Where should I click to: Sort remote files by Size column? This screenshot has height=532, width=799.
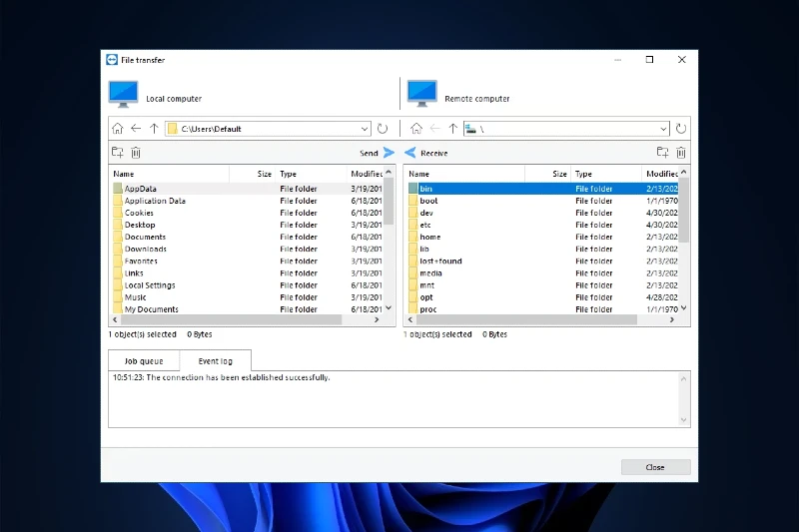(x=547, y=174)
